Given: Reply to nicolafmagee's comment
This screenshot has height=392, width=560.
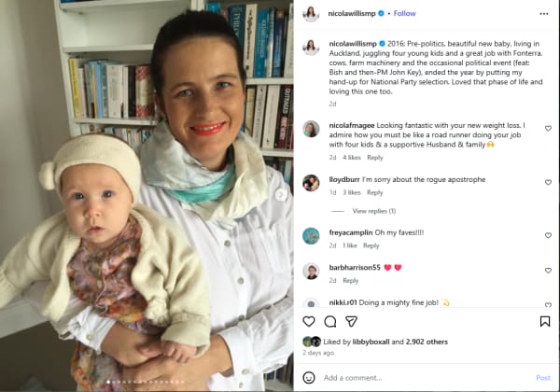Looking at the screenshot, I should coord(375,158).
